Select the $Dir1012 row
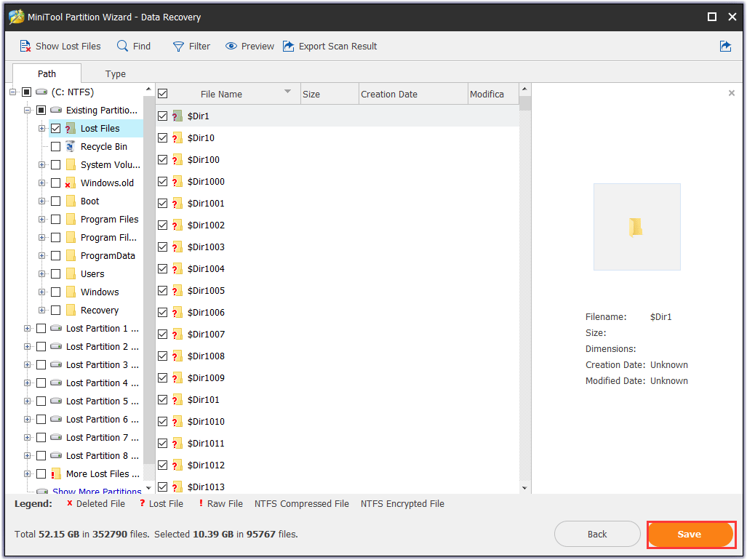The height and width of the screenshot is (560, 747). [x=337, y=465]
